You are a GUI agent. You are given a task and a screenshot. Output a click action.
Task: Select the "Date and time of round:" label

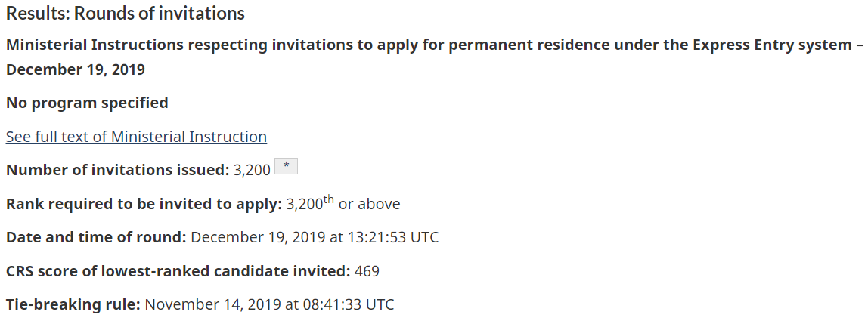point(96,237)
